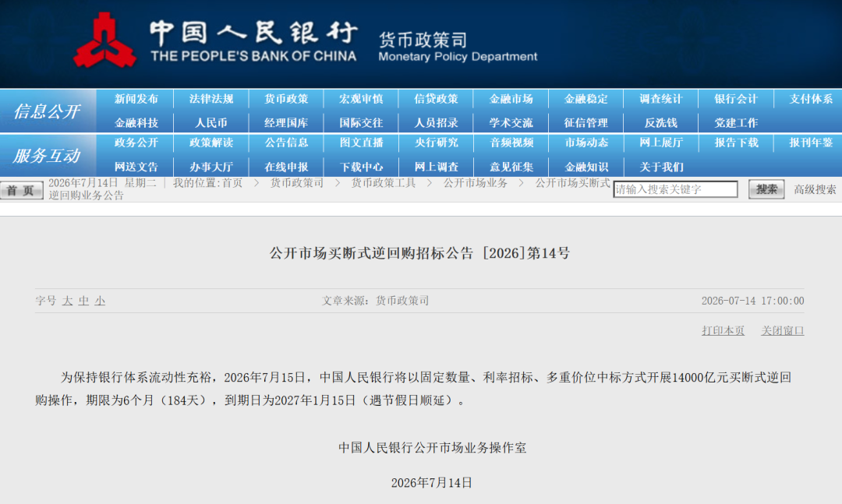Open 货币政策 navigation item
The height and width of the screenshot is (504, 842).
[286, 99]
